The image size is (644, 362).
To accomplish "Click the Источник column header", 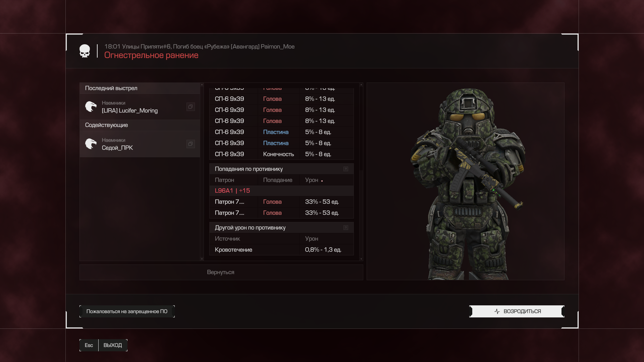I will point(227,239).
